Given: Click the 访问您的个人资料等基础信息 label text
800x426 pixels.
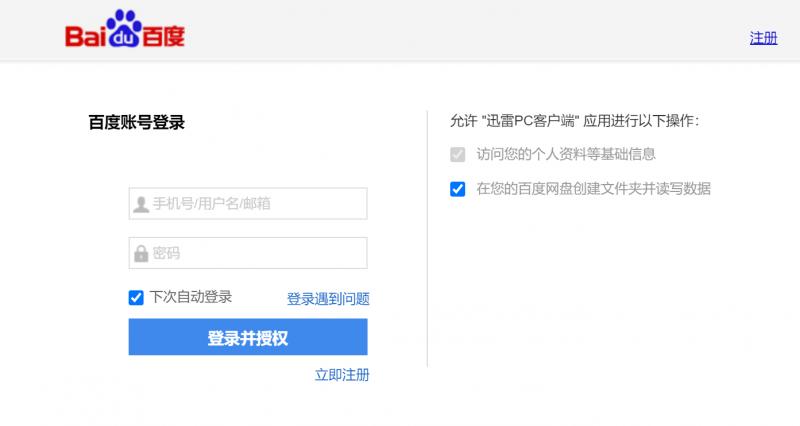Looking at the screenshot, I should pyautogui.click(x=566, y=154).
